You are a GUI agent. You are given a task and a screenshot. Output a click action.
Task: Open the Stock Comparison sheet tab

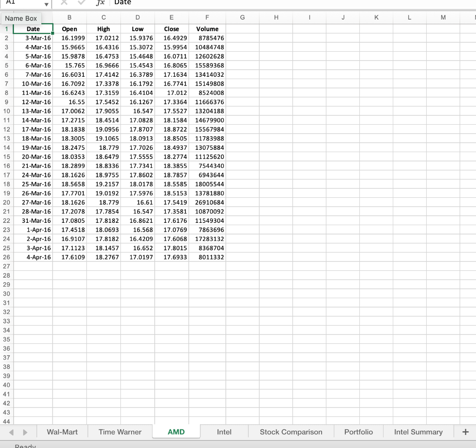coord(291,432)
